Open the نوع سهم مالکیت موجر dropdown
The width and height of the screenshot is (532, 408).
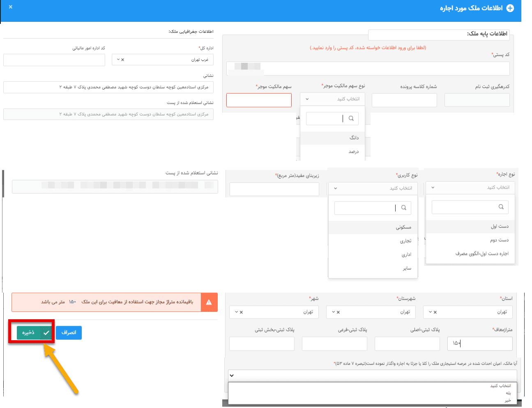pyautogui.click(x=332, y=99)
